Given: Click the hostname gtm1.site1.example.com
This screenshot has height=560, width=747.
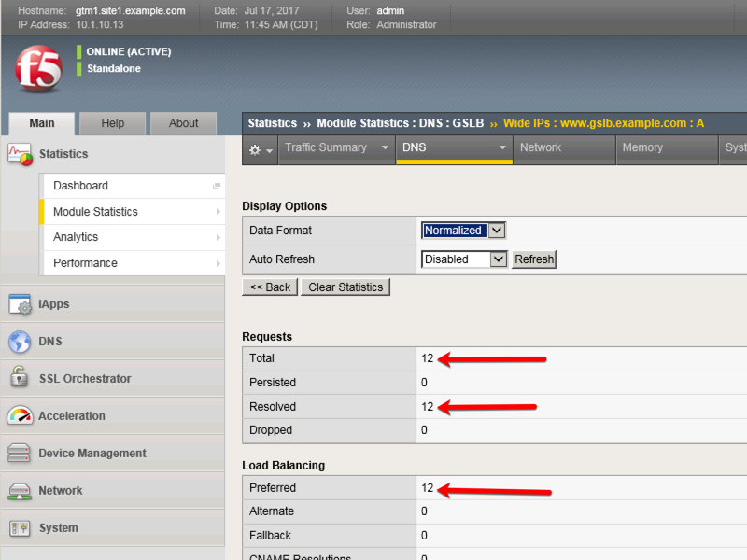Looking at the screenshot, I should (x=130, y=11).
